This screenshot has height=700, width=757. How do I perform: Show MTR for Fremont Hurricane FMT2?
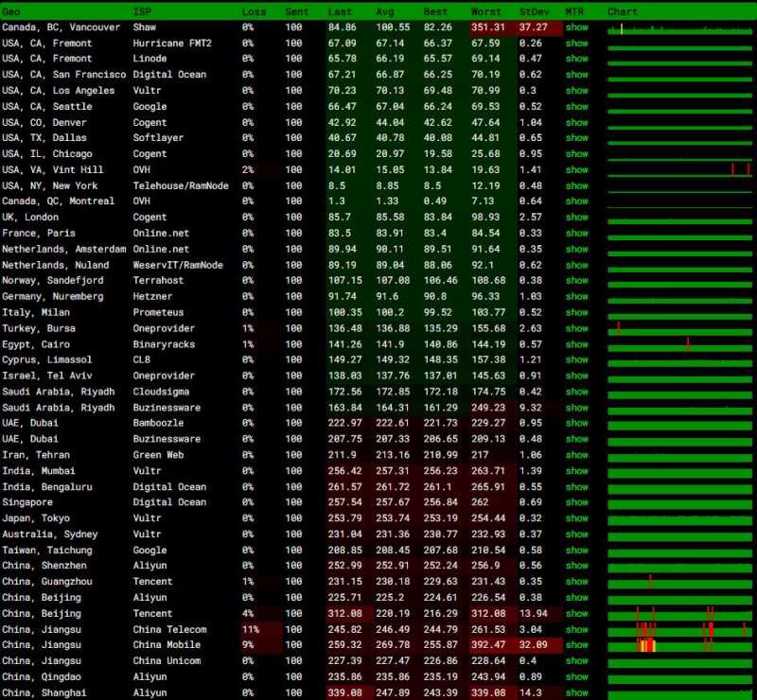click(x=577, y=44)
